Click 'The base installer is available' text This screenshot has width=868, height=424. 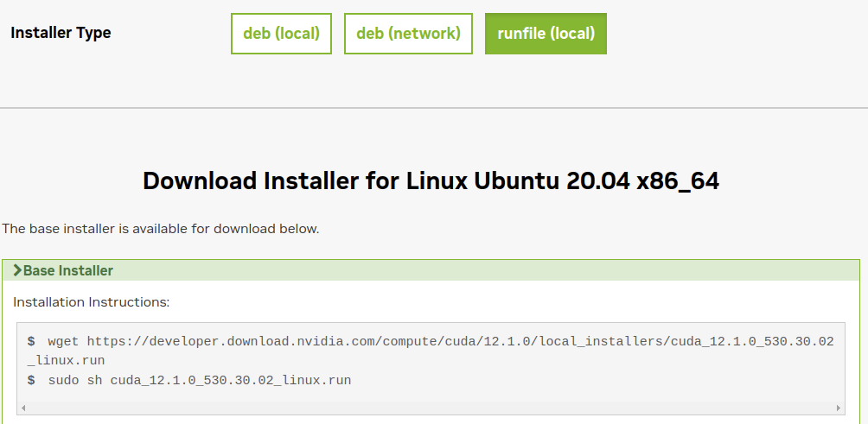click(x=161, y=228)
